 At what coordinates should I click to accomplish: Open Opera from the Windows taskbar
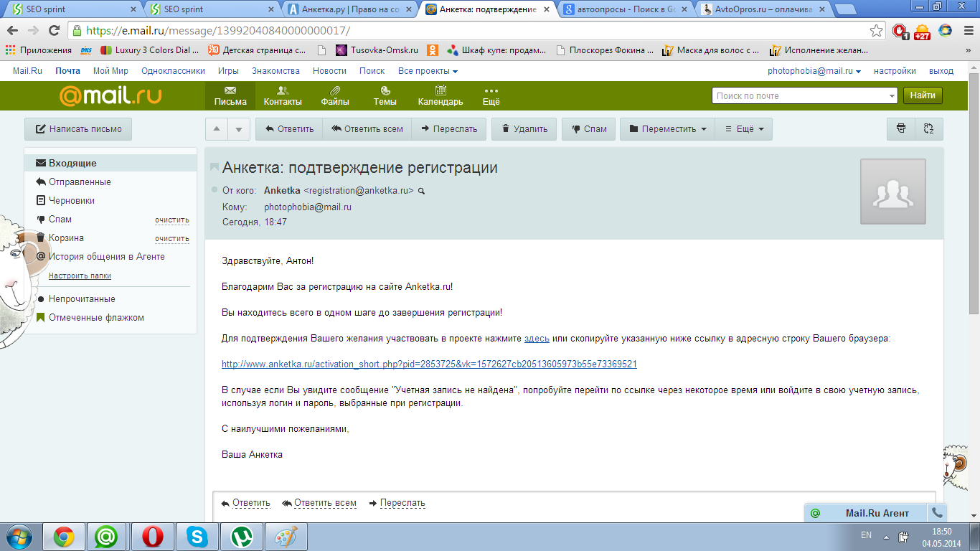[x=152, y=536]
